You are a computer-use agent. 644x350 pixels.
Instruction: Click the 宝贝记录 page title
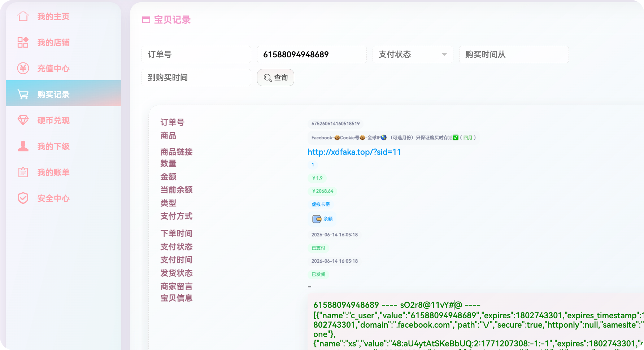point(172,20)
